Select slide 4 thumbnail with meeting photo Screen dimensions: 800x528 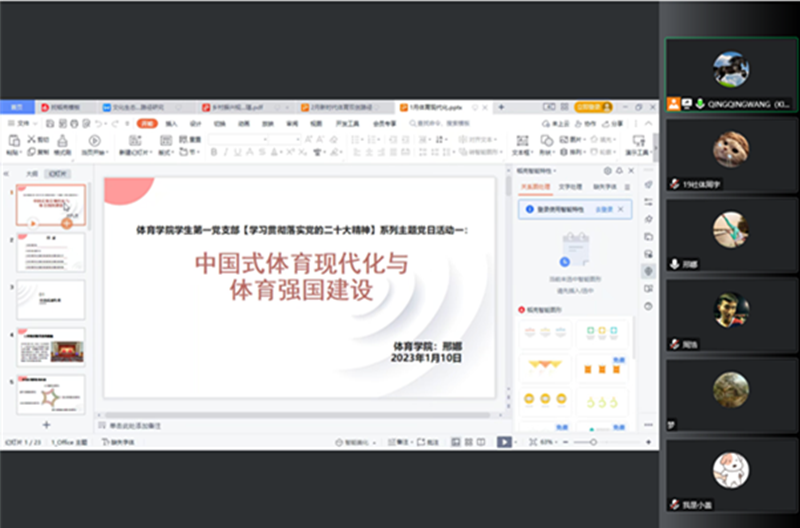pyautogui.click(x=51, y=348)
